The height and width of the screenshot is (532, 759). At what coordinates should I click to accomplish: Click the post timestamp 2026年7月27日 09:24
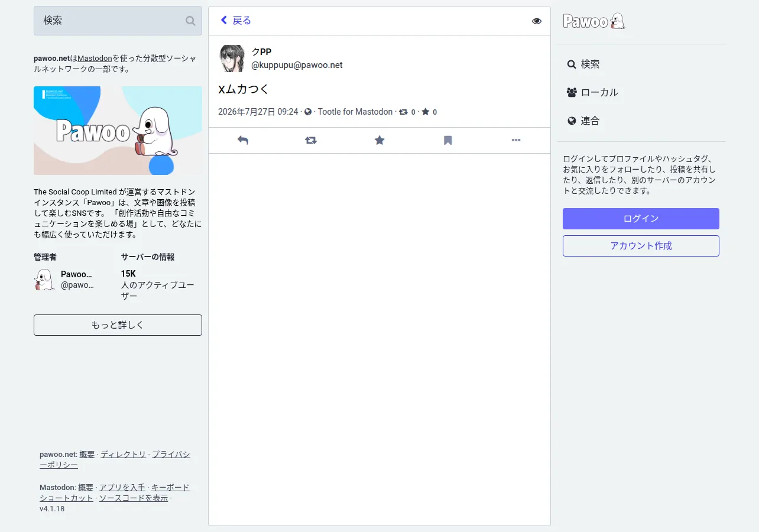pyautogui.click(x=258, y=112)
